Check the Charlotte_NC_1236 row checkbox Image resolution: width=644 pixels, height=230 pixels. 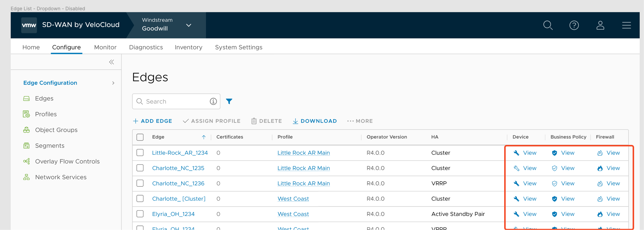point(140,183)
